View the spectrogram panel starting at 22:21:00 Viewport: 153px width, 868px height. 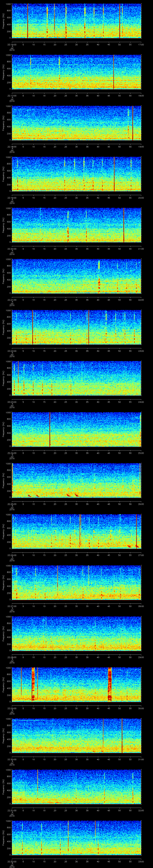point(77,276)
